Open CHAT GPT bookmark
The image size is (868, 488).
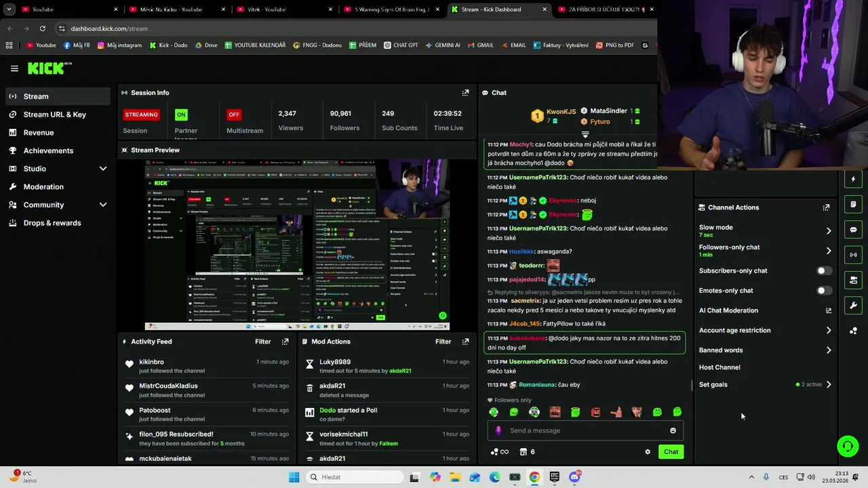point(401,45)
